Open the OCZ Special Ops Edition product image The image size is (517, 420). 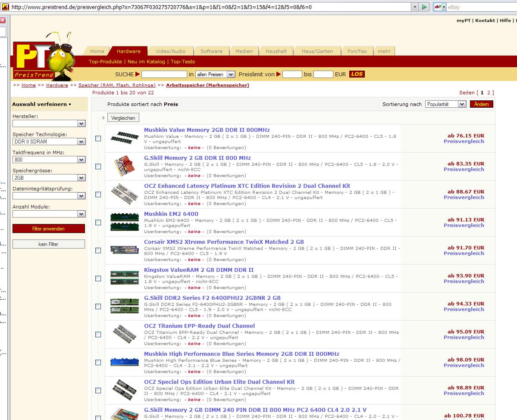[x=124, y=390]
